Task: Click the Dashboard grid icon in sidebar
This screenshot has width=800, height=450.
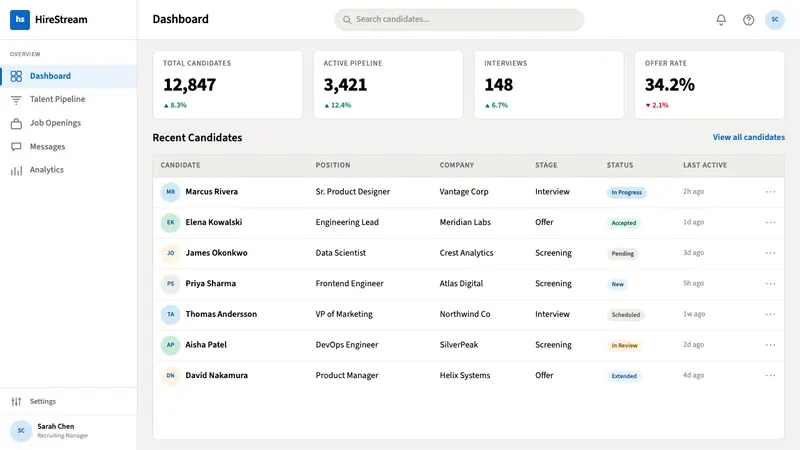Action: [x=16, y=76]
